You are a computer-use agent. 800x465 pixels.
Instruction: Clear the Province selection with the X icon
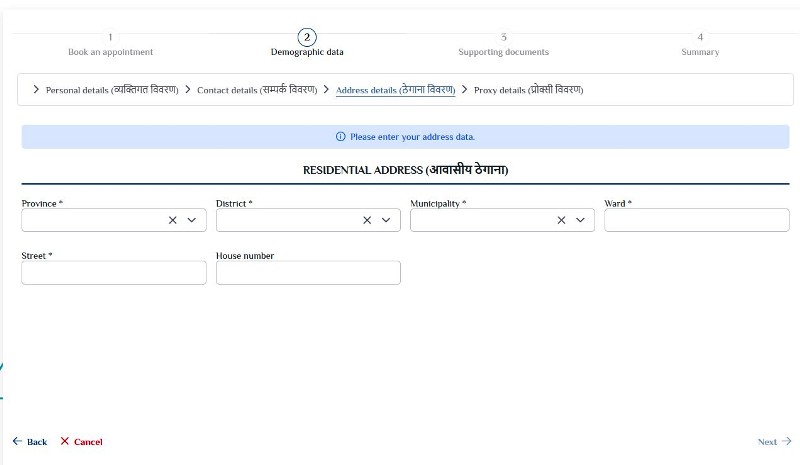point(172,220)
